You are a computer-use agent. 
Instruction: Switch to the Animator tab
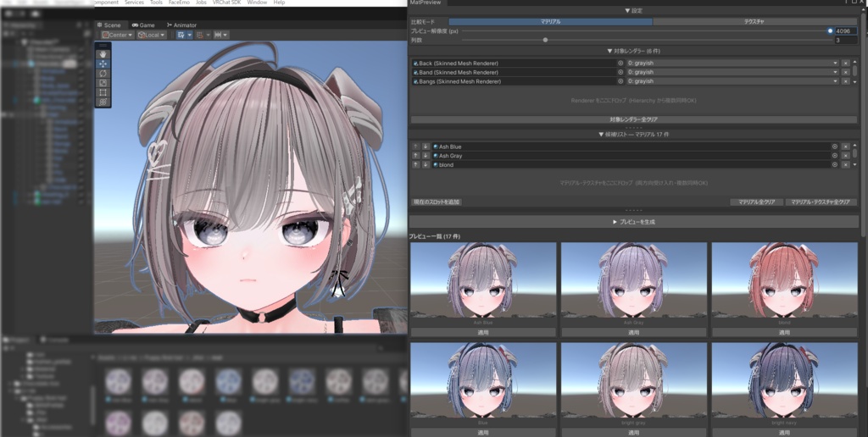coord(181,25)
